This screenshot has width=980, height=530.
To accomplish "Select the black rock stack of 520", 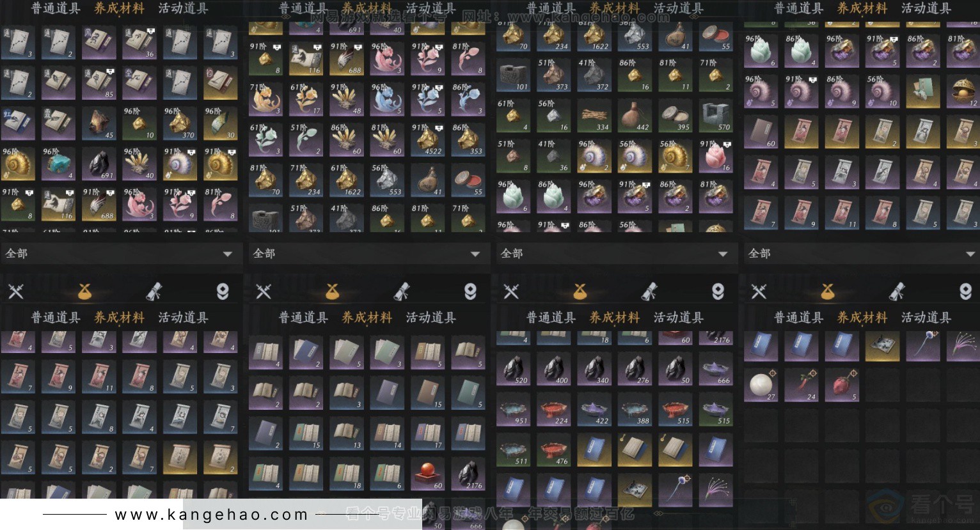I will click(x=514, y=370).
